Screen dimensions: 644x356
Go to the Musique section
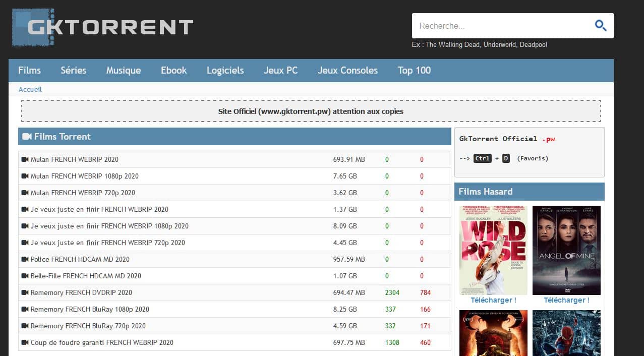click(x=123, y=71)
